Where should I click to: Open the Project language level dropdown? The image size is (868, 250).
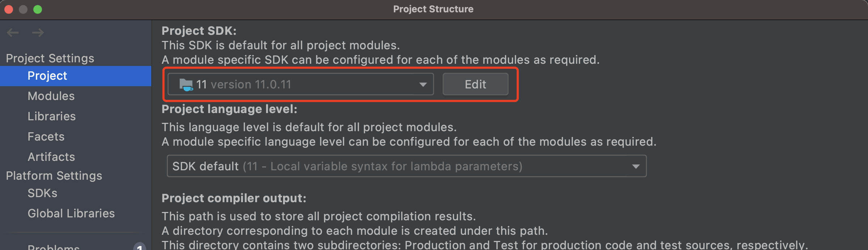[x=406, y=166]
